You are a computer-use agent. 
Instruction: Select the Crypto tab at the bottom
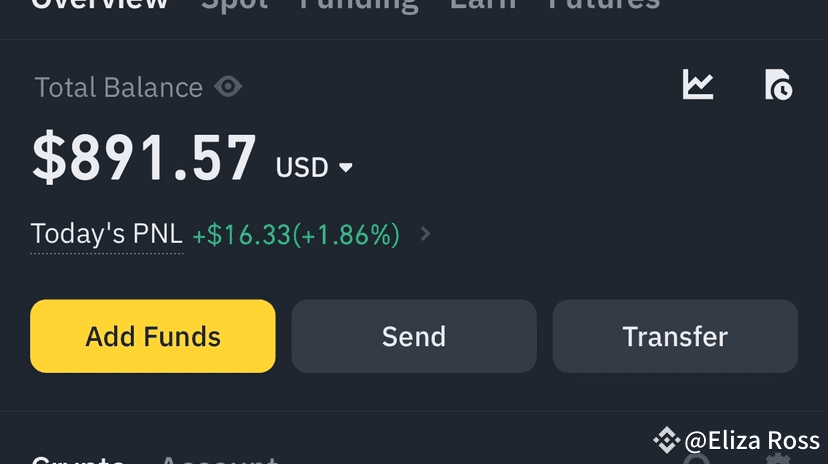click(x=78, y=460)
